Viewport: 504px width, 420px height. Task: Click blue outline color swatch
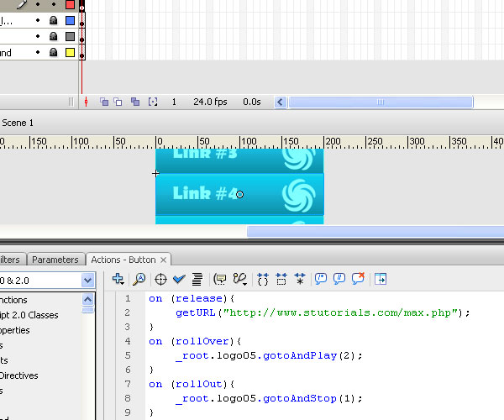point(70,20)
